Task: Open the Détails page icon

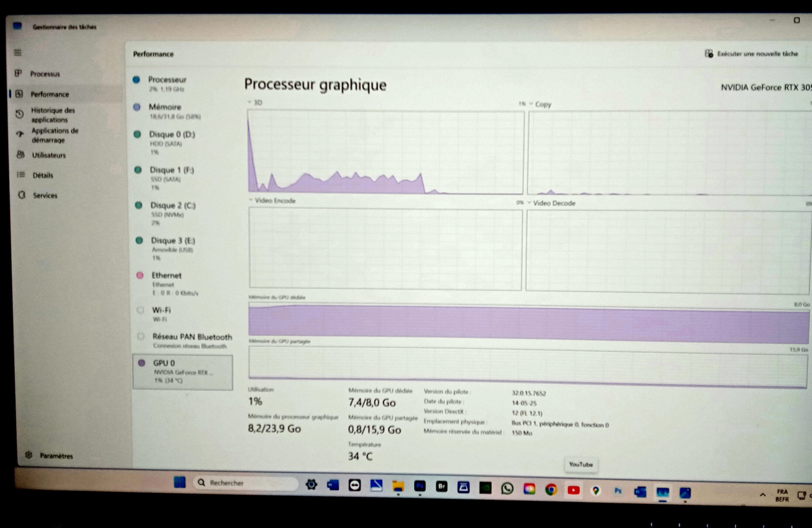Action: point(21,175)
